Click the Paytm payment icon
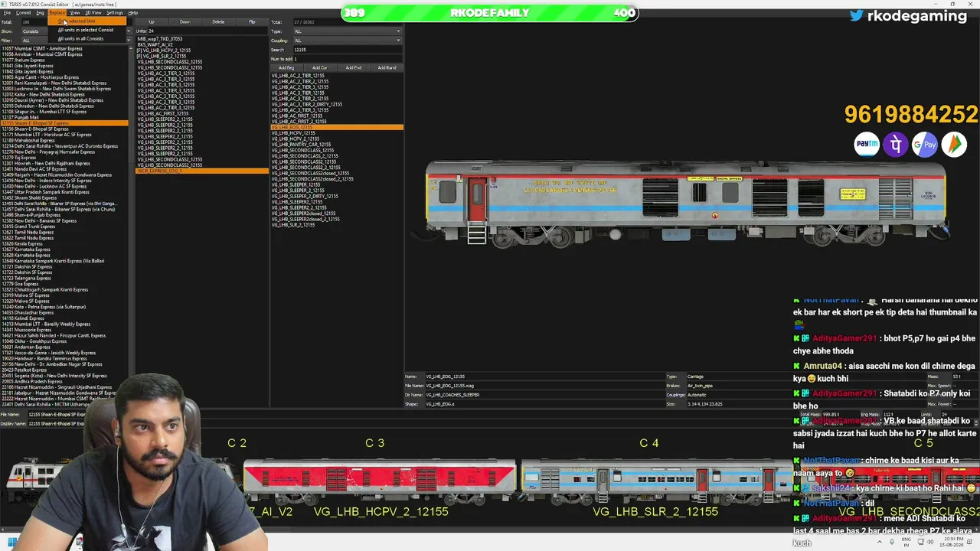980x551 pixels. pyautogui.click(x=867, y=144)
